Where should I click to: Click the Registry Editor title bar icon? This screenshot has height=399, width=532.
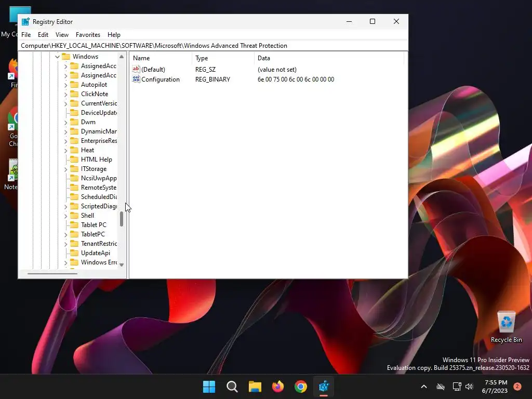coord(25,22)
